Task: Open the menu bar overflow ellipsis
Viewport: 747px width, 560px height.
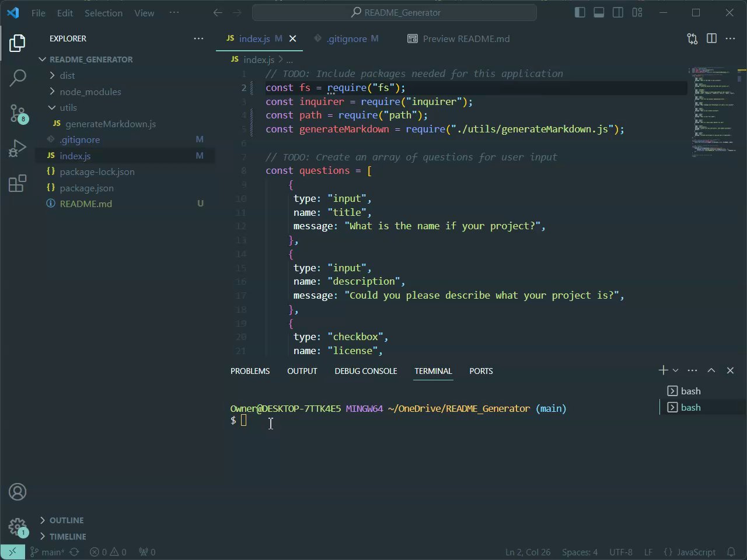Action: coord(174,12)
